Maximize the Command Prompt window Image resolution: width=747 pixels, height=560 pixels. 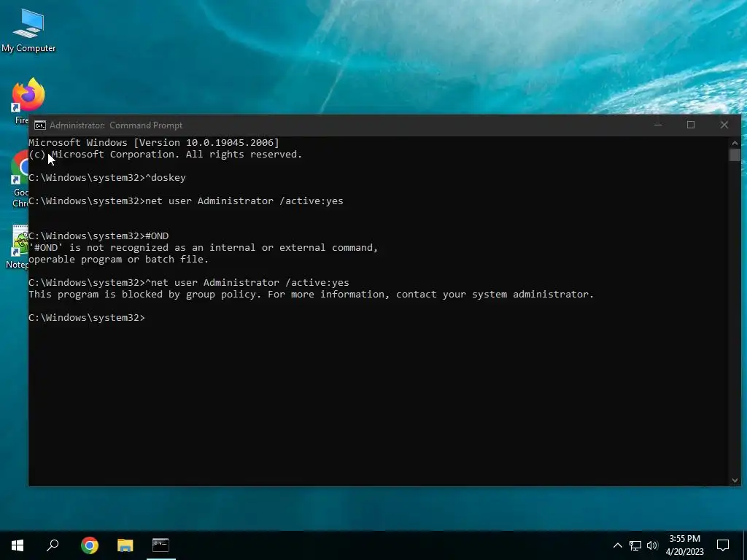(691, 125)
